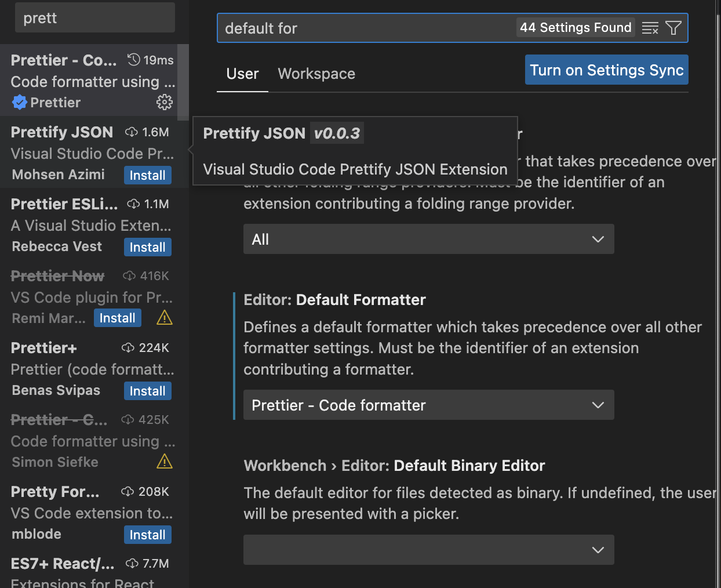Viewport: 721px width, 588px height.
Task: Clear the settings search input icon
Action: tap(650, 28)
